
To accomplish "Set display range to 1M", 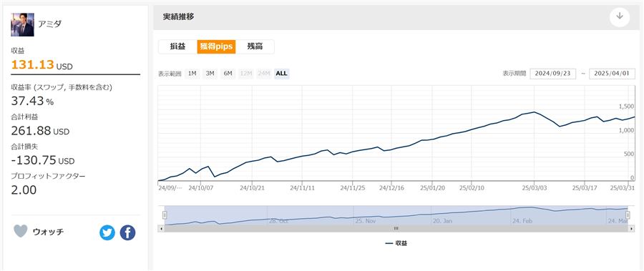I will 192,74.
